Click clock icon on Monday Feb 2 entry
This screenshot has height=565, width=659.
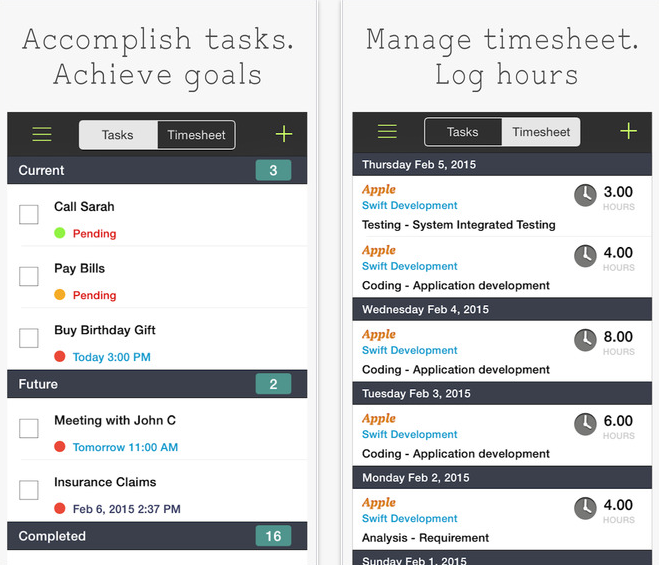point(585,508)
